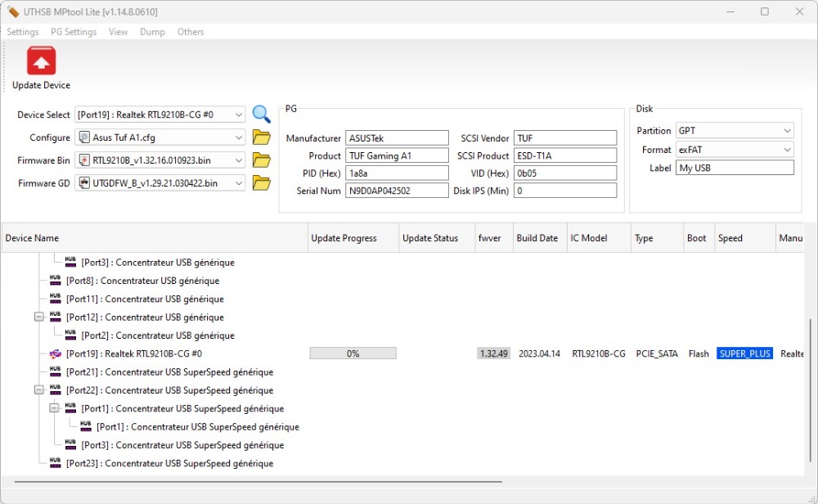
Task: Open the Dump menu
Action: [152, 32]
